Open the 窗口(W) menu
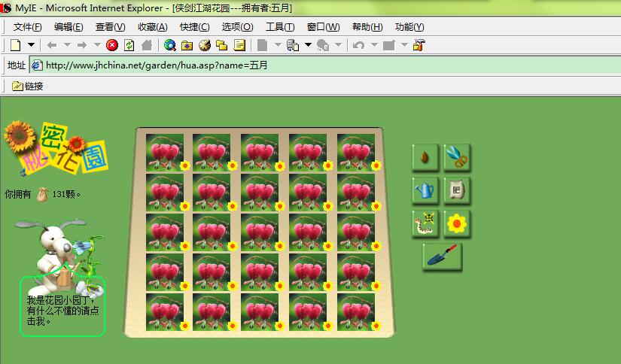Image resolution: width=621 pixels, height=364 pixels. point(323,27)
